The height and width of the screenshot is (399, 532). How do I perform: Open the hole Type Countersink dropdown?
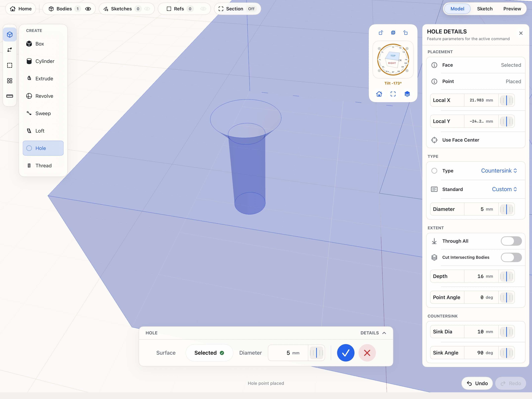[499, 171]
